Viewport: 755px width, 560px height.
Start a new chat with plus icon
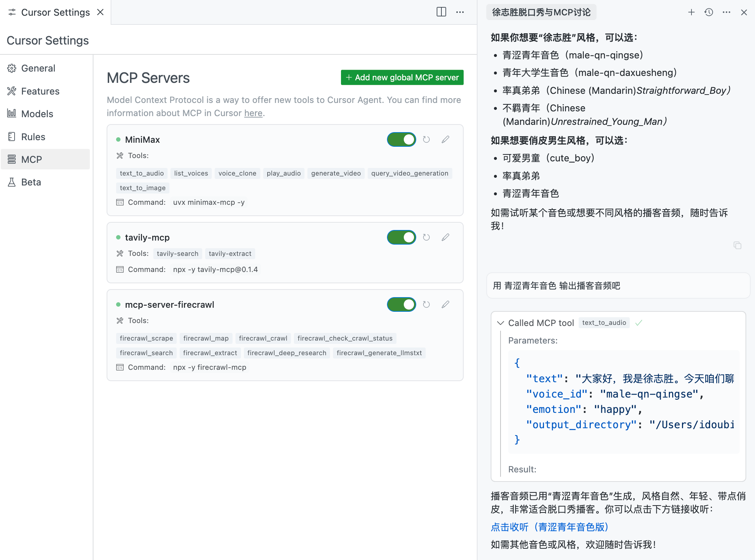tap(691, 12)
